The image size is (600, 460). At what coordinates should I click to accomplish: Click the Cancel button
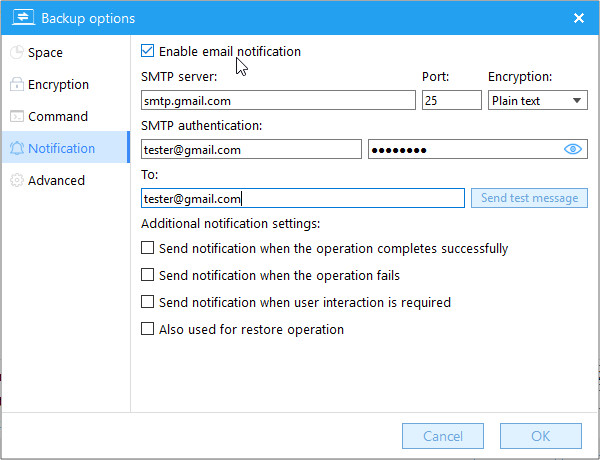[443, 436]
